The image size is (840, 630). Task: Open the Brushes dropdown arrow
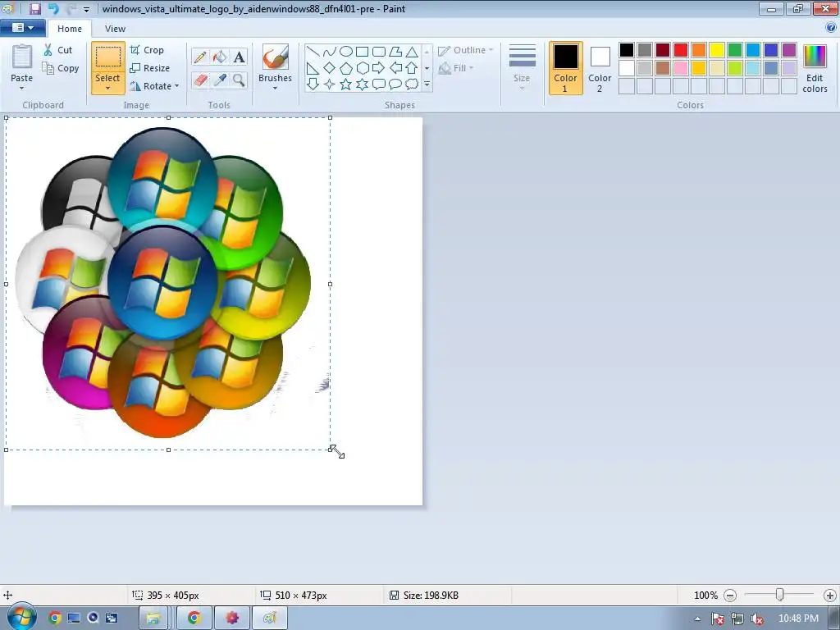[276, 89]
